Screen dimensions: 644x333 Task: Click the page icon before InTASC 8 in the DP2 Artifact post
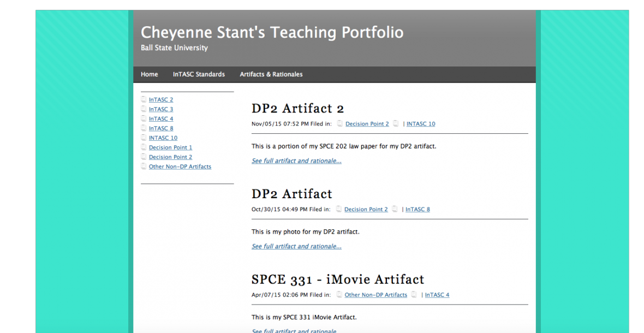coord(395,209)
